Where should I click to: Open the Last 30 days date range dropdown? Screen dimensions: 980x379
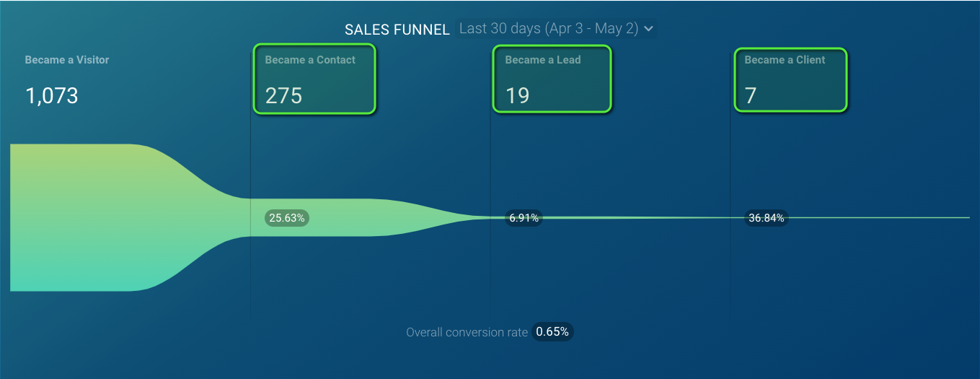(x=548, y=29)
